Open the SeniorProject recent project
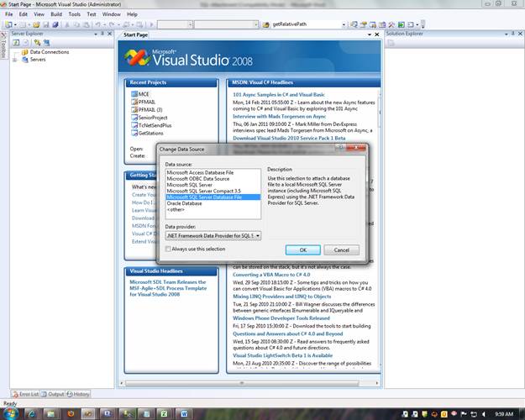 (153, 118)
